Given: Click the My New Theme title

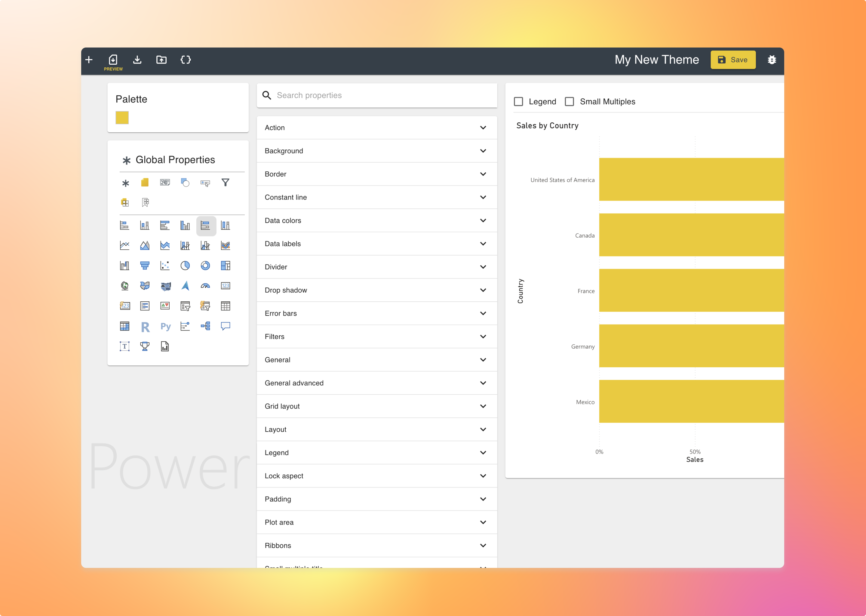Looking at the screenshot, I should coord(657,60).
